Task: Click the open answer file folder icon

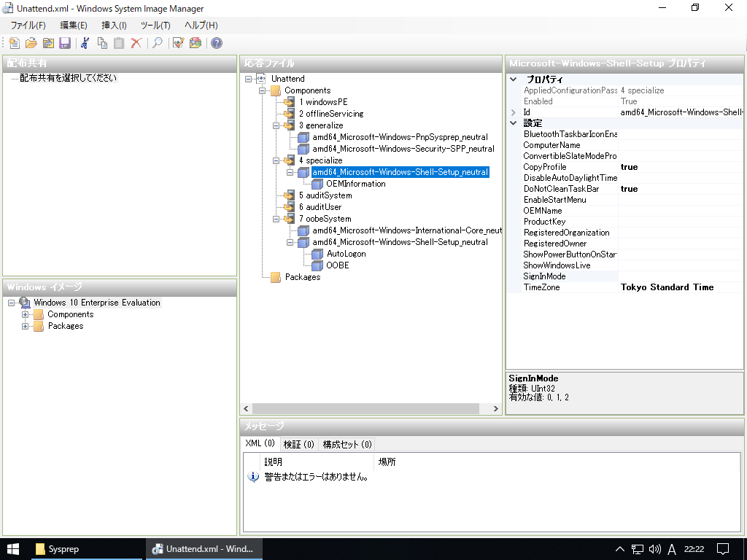Action: [31, 43]
